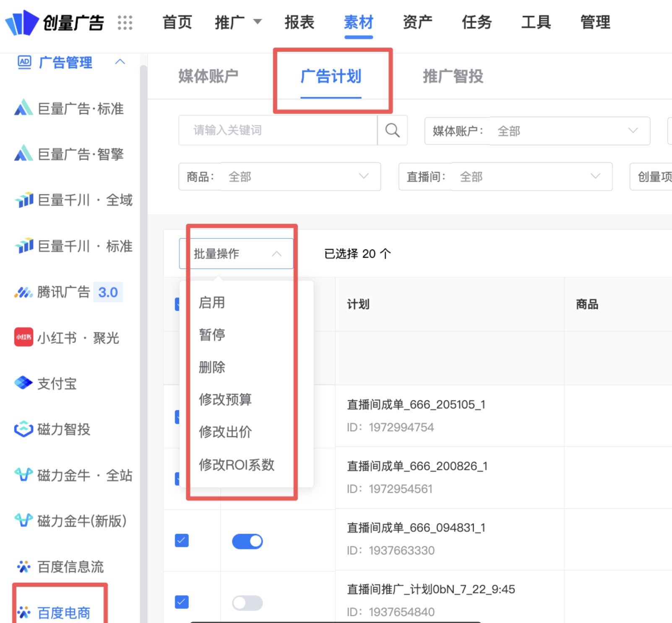The image size is (672, 623).
Task: Switch to the 媒体账户 tab
Action: coord(208,76)
